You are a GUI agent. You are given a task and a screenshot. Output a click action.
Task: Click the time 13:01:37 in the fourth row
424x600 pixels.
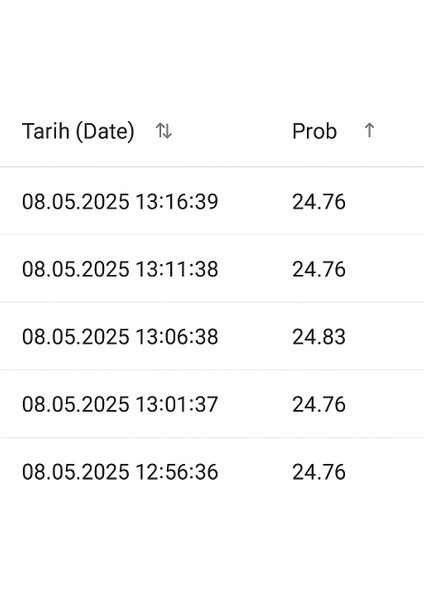(x=177, y=404)
